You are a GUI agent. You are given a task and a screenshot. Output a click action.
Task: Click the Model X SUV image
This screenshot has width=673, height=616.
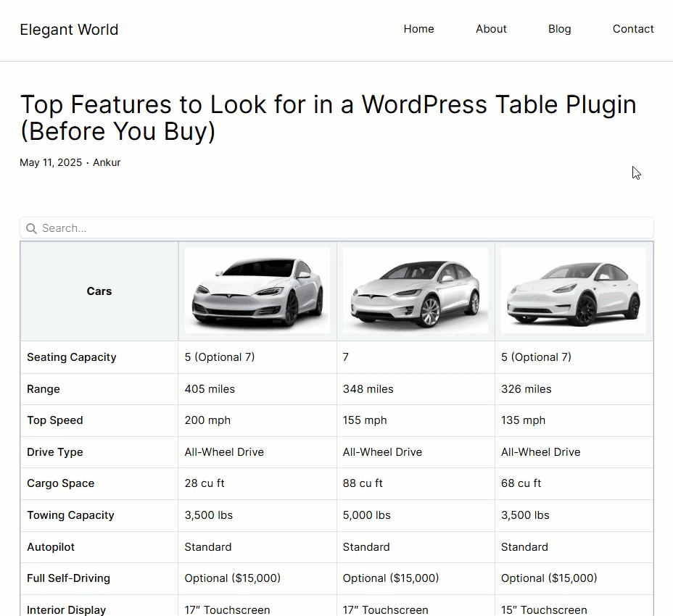coord(416,291)
